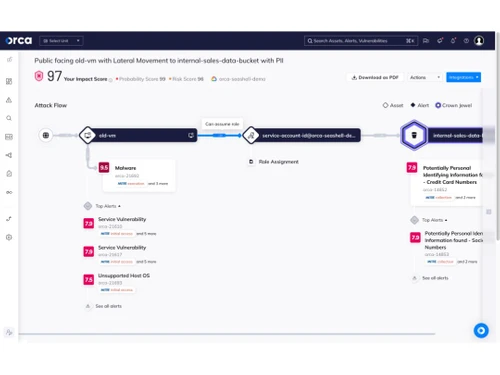Image resolution: width=500 pixels, height=375 pixels.
Task: Open the Malware alert card
Action: click(x=139, y=175)
